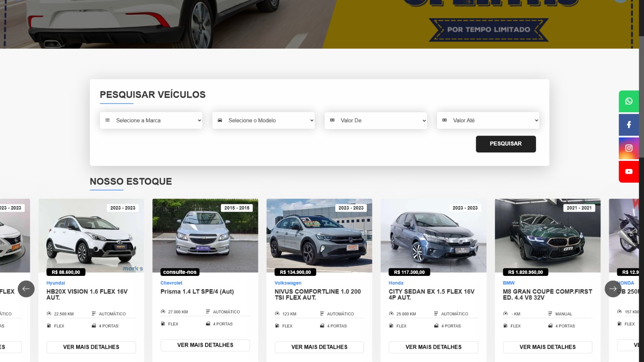Viewport: 644px width, 362px height.
Task: Click the 27.000 KM mileage text
Action: point(178,312)
